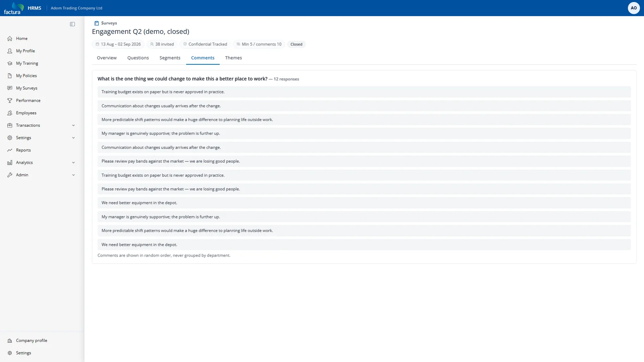Expand the Analytics submenu arrow
The height and width of the screenshot is (362, 644).
[73, 162]
